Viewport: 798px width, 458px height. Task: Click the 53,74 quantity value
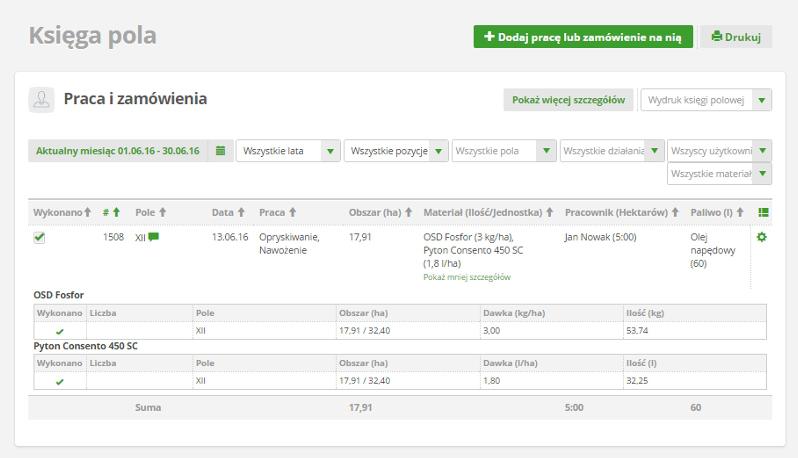coord(637,330)
